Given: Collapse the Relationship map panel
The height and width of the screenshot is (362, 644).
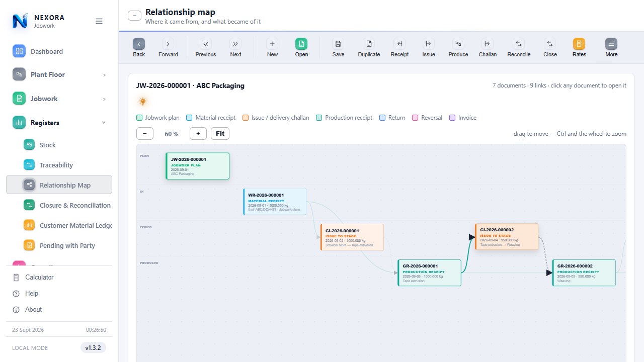Looking at the screenshot, I should [x=134, y=16].
